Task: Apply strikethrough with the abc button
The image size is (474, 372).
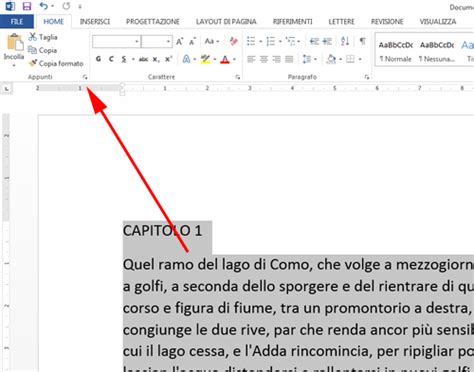Action: pos(143,59)
